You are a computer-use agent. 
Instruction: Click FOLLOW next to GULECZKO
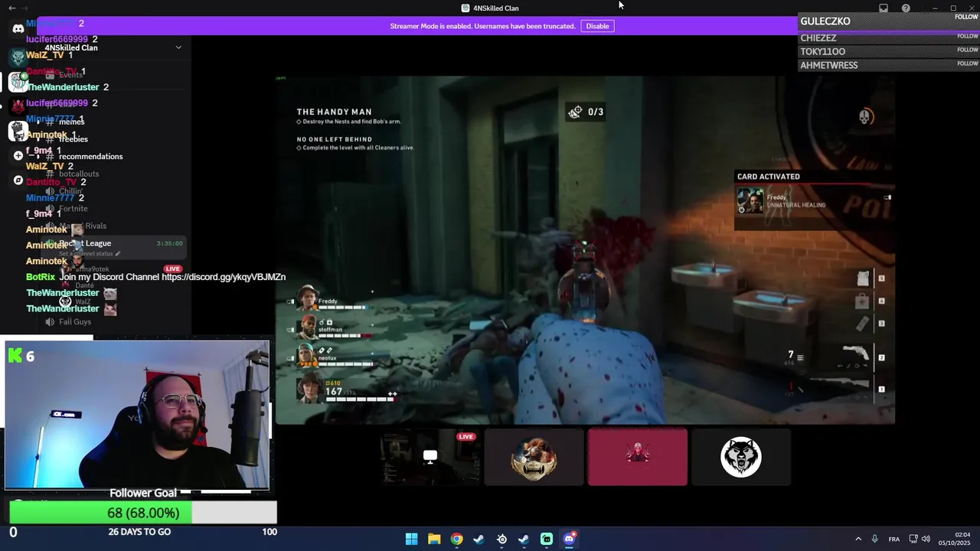click(966, 17)
